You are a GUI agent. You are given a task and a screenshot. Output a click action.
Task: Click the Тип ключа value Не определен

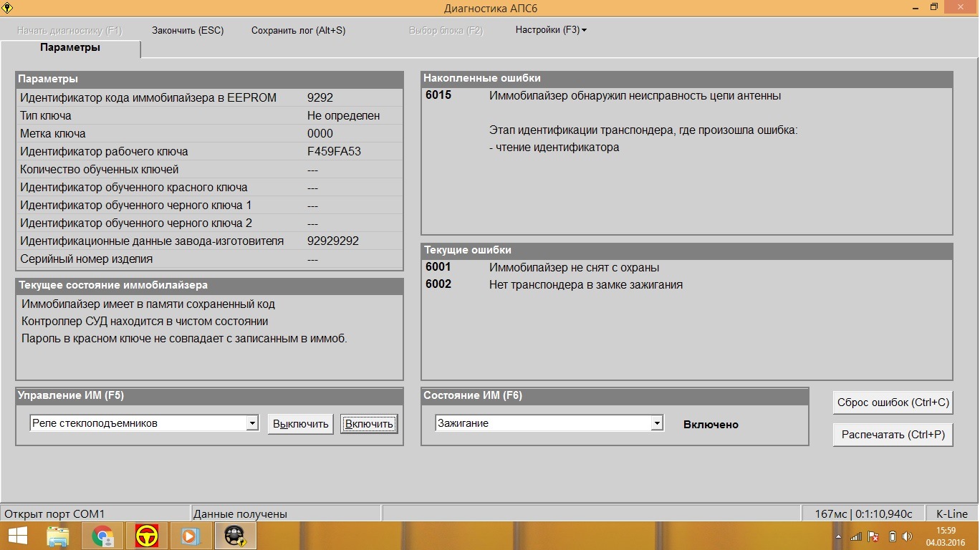[x=343, y=115]
